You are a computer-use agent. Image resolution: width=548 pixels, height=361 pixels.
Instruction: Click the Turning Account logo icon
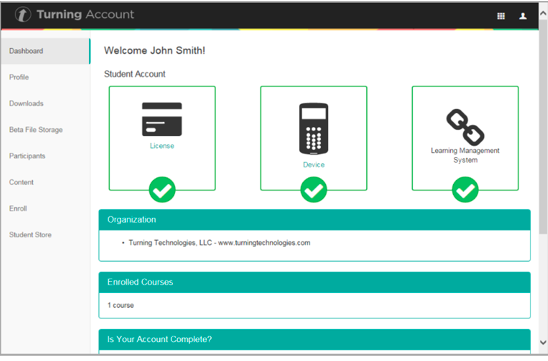(x=23, y=15)
